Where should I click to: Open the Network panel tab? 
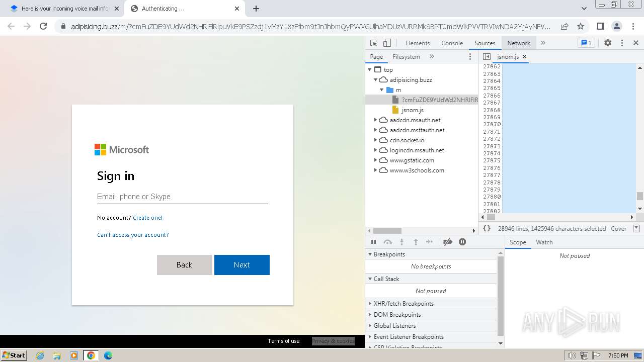click(x=518, y=43)
